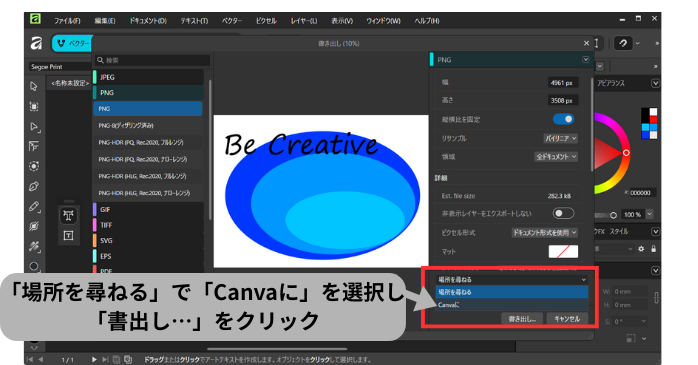The width and height of the screenshot is (698, 365).
Task: Click the hue ring handle on color wheel
Action: pyautogui.click(x=626, y=153)
